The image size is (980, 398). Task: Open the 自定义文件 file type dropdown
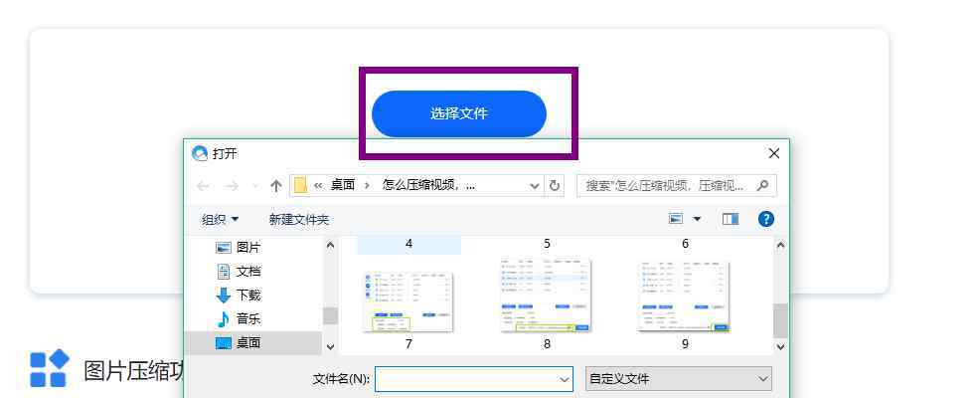click(679, 379)
